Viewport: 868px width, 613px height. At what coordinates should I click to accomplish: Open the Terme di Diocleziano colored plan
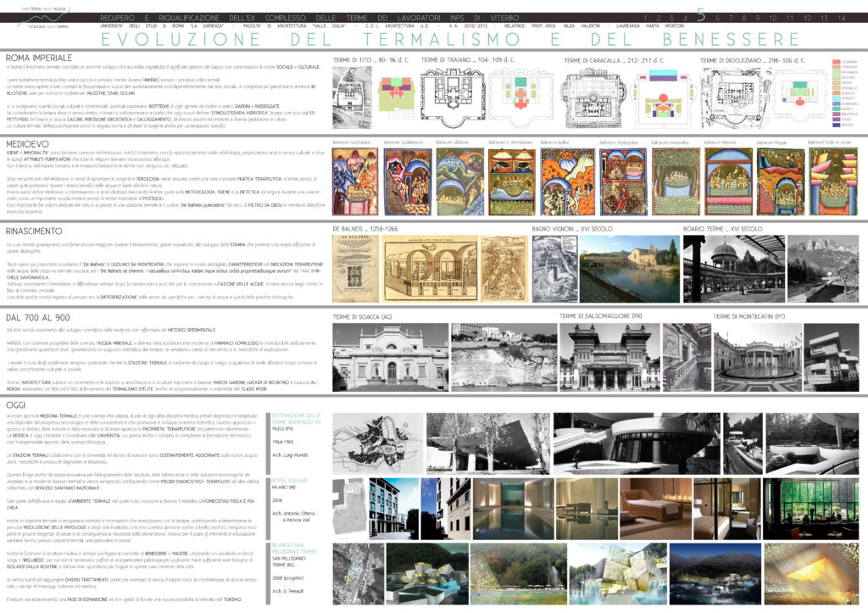click(800, 95)
